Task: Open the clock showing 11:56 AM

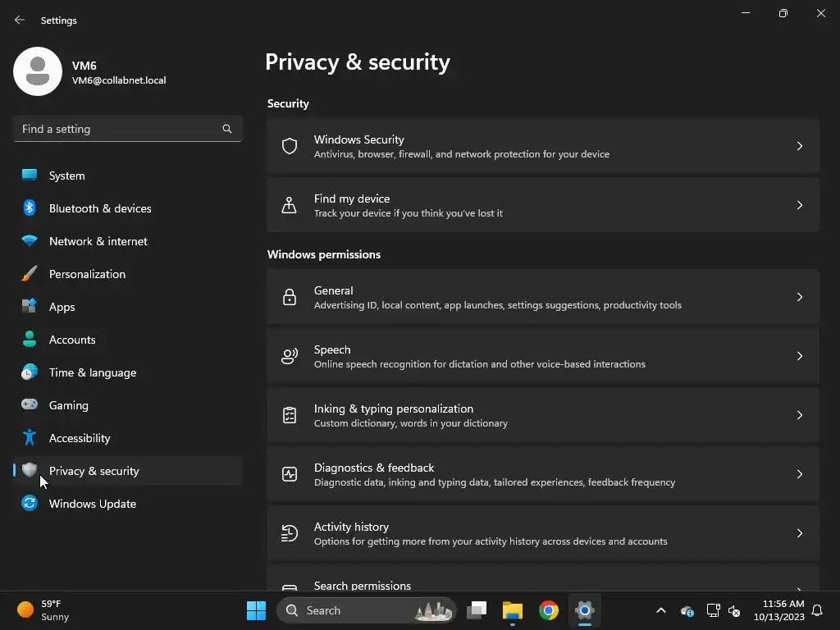Action: [779, 610]
